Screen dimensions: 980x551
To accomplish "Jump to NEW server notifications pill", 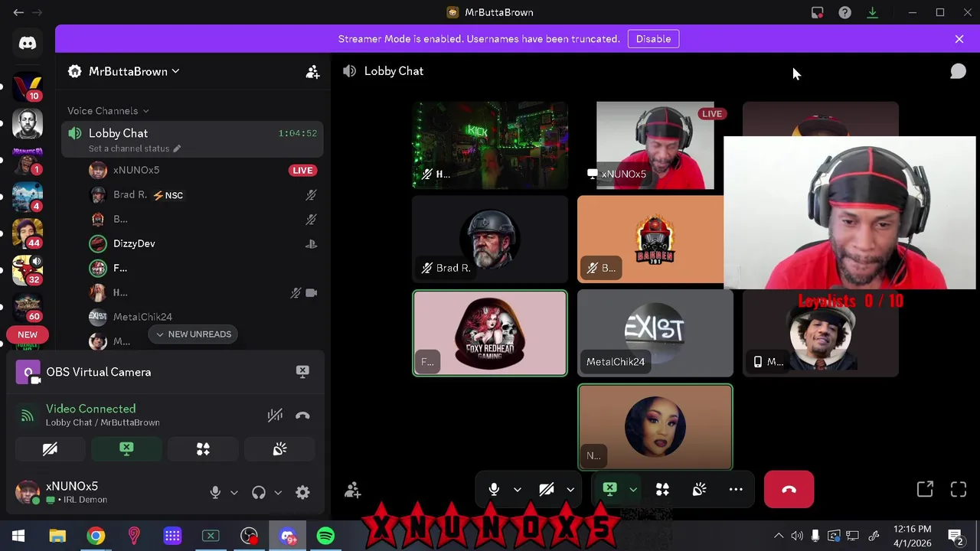I will [28, 334].
